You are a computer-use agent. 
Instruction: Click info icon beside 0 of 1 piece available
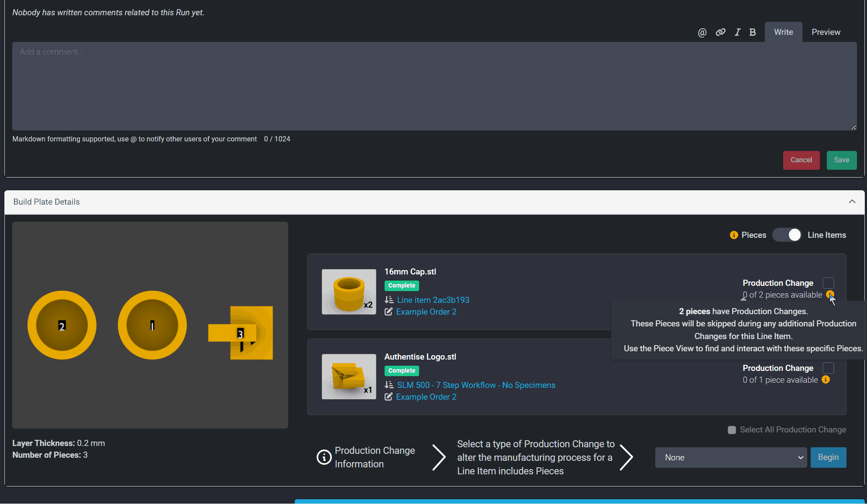pyautogui.click(x=826, y=380)
